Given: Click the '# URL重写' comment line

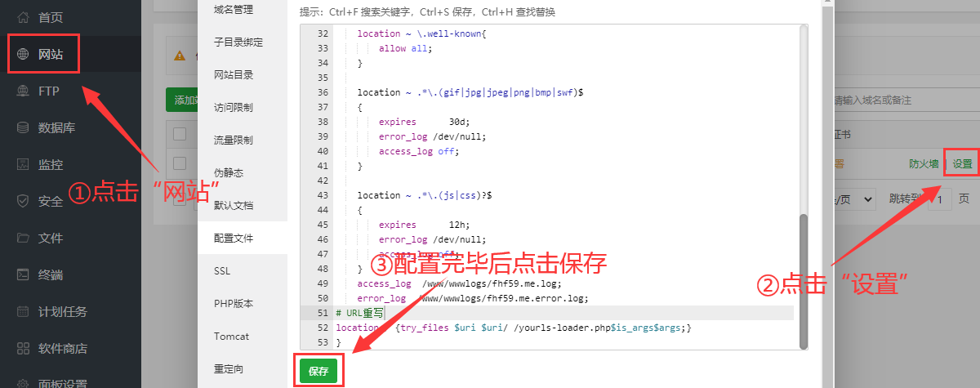Looking at the screenshot, I should point(359,313).
